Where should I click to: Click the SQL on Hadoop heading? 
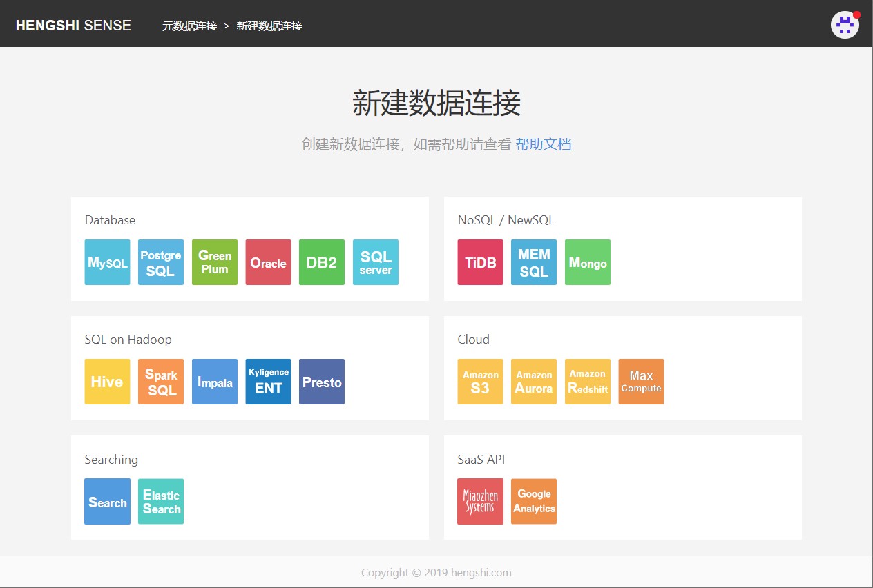pos(128,340)
